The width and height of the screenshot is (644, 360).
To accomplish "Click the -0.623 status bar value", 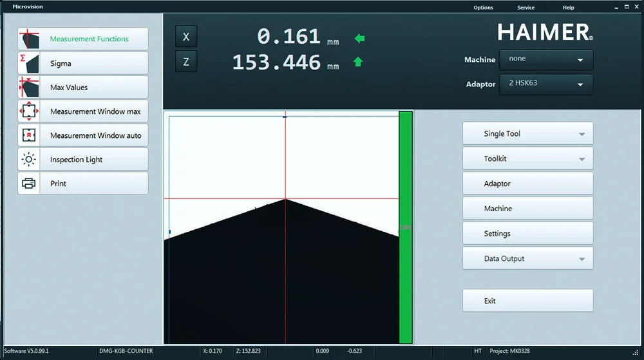I will click(x=354, y=351).
